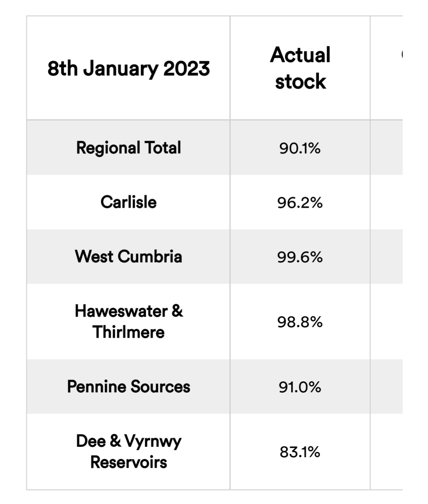428x504 pixels.
Task: Select the Haweswater & Thirlmere row label
Action: pos(128,321)
